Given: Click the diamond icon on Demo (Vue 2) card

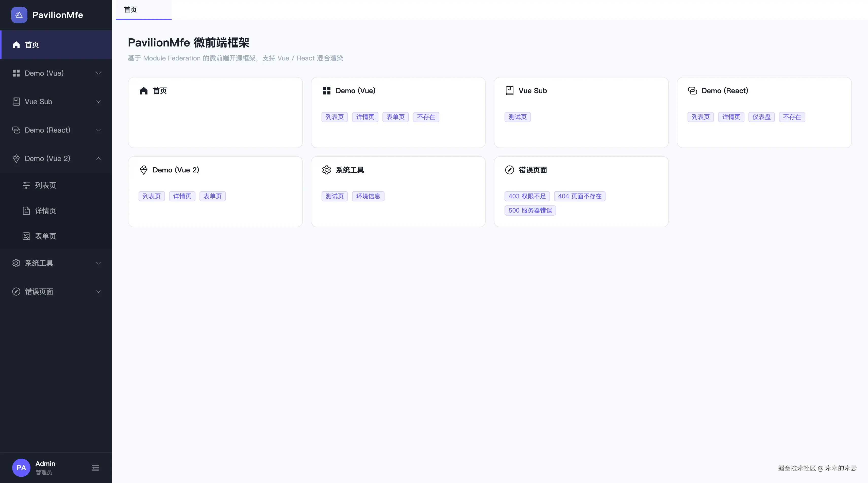Looking at the screenshot, I should 144,170.
